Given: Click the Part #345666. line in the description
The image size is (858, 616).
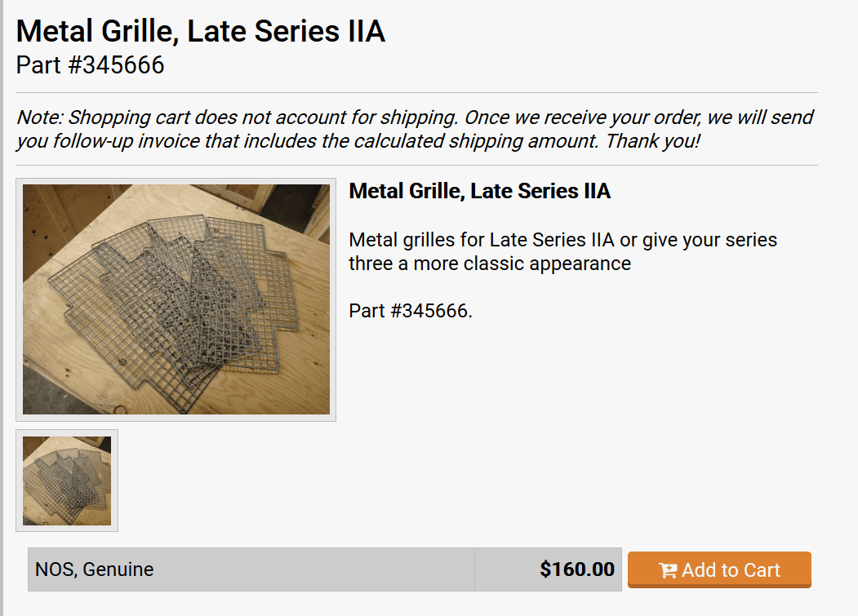Looking at the screenshot, I should coord(411,311).
